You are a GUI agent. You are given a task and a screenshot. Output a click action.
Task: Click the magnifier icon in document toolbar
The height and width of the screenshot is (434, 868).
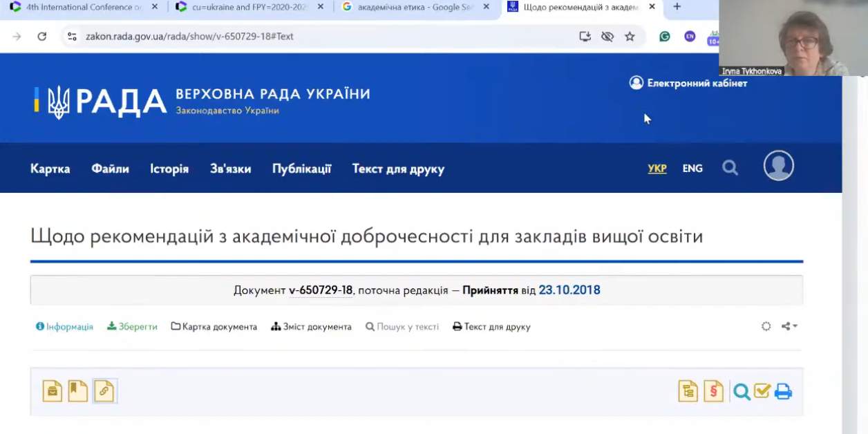click(x=742, y=392)
